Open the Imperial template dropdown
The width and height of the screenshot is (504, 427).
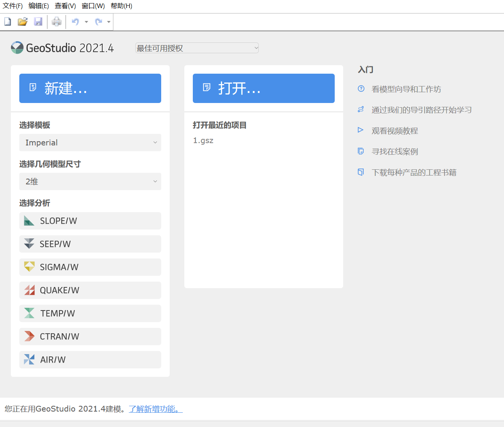90,142
